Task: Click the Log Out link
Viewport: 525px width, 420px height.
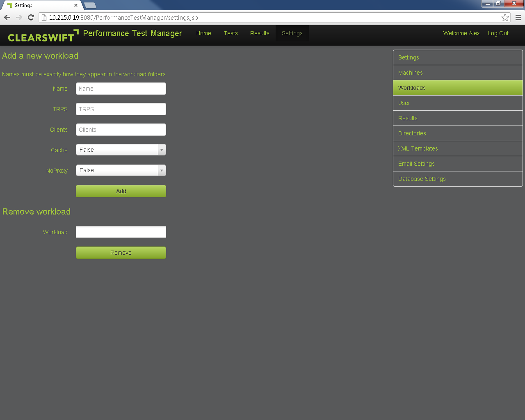Action: pos(498,33)
